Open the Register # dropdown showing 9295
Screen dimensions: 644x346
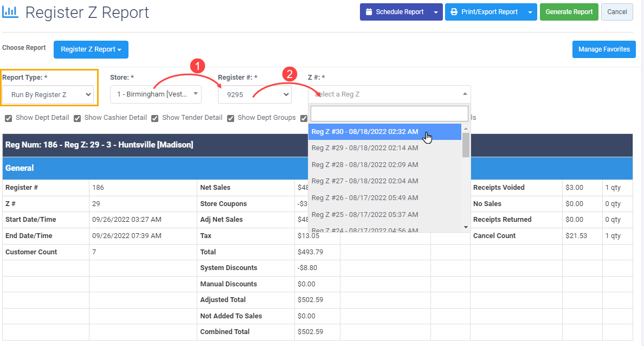pos(255,94)
